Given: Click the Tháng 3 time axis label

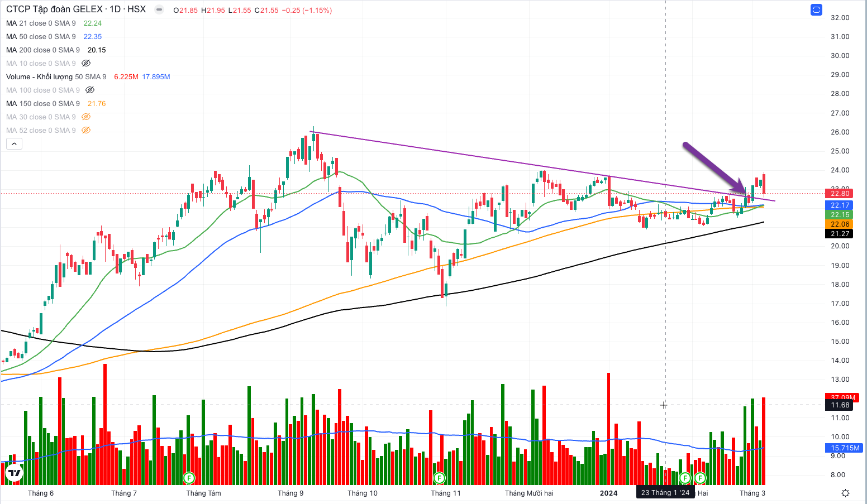Looking at the screenshot, I should [x=752, y=493].
